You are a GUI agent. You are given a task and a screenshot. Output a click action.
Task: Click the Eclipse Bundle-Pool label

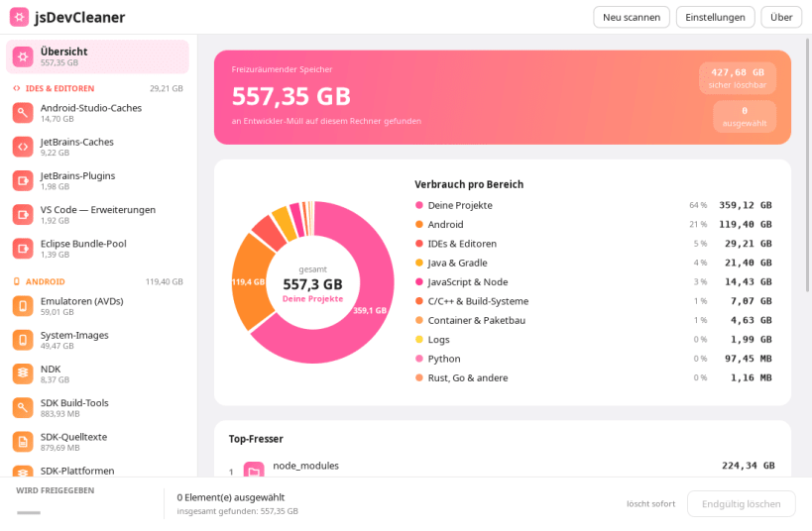tap(83, 244)
